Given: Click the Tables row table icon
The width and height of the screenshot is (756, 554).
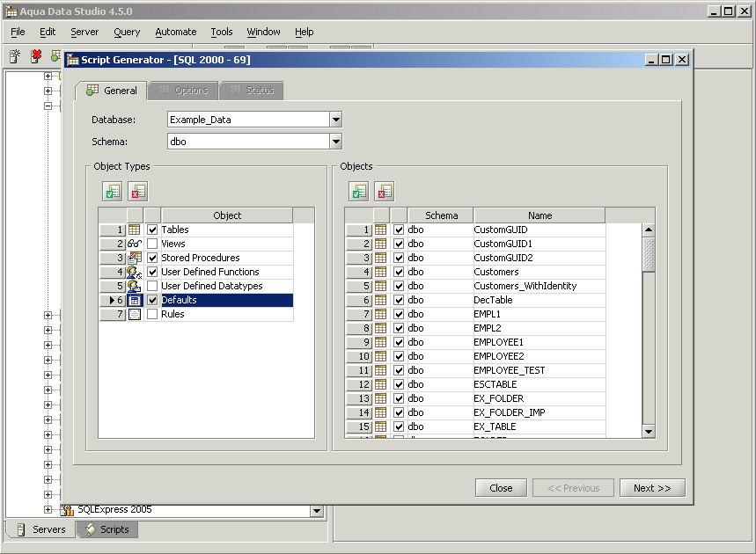Looking at the screenshot, I should click(x=134, y=230).
